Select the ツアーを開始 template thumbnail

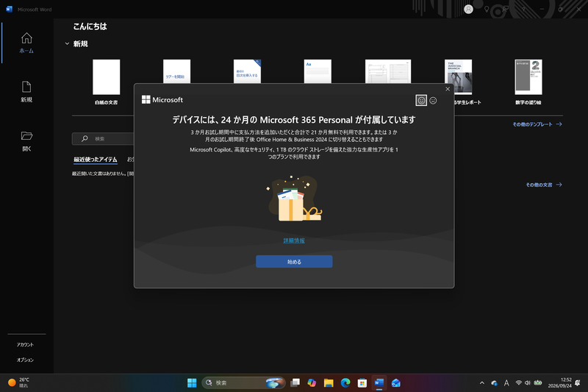pyautogui.click(x=176, y=71)
